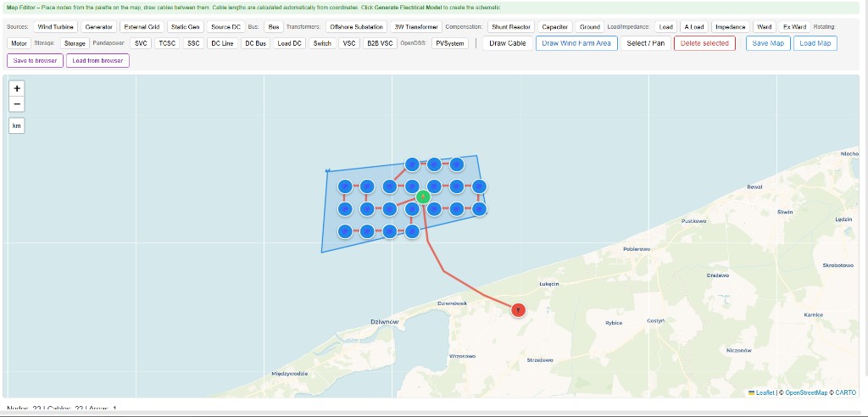Choose the Ex Ward element

(x=794, y=26)
